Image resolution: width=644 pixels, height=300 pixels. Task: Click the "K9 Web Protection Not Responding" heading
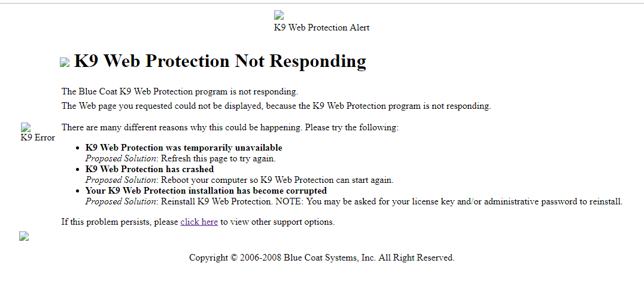coord(220,61)
